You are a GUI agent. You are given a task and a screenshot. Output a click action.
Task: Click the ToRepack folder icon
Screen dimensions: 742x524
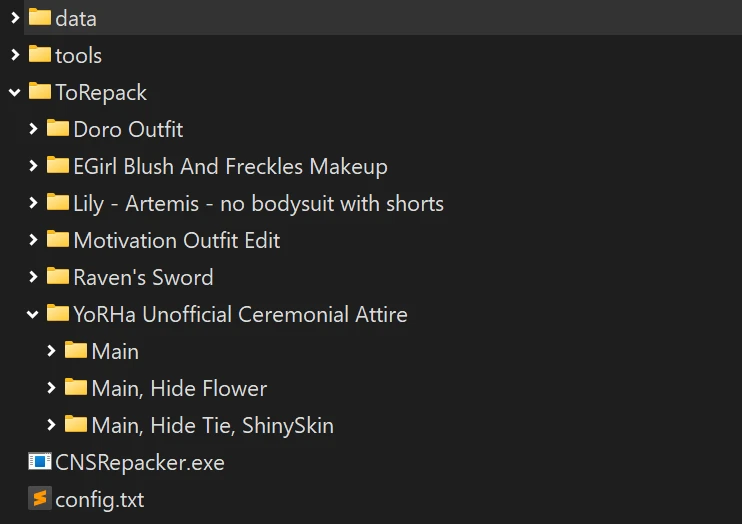click(40, 92)
